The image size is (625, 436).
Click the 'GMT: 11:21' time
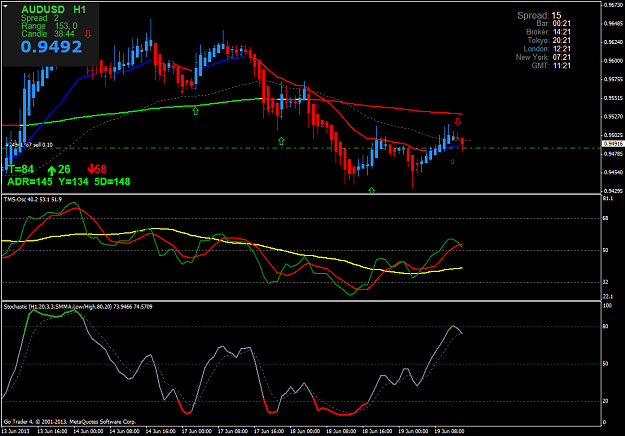[x=551, y=66]
